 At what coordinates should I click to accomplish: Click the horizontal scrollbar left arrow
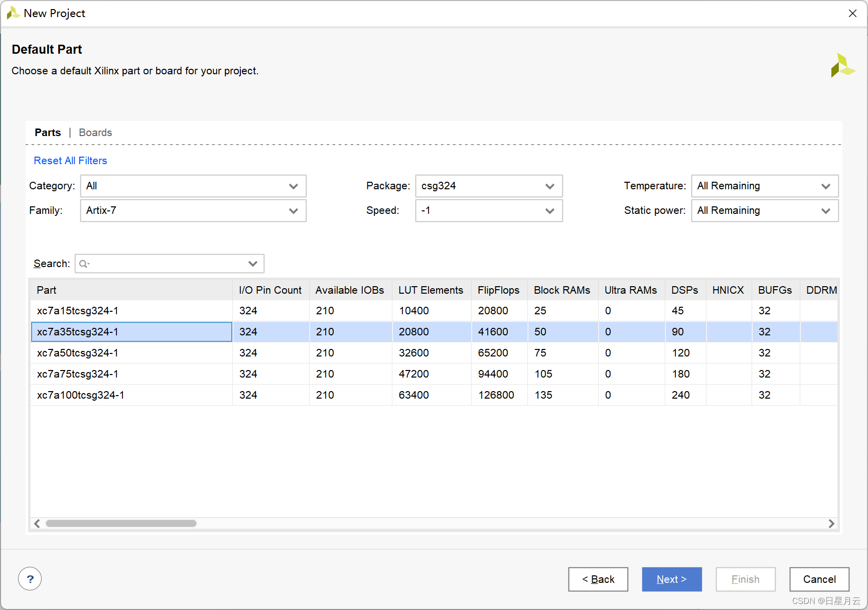pyautogui.click(x=37, y=524)
